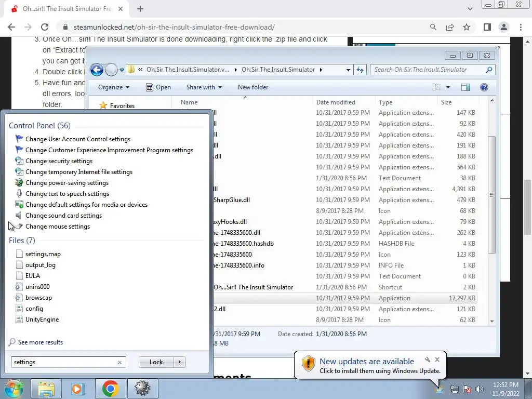Click the Control Panel (56) heading

click(39, 126)
